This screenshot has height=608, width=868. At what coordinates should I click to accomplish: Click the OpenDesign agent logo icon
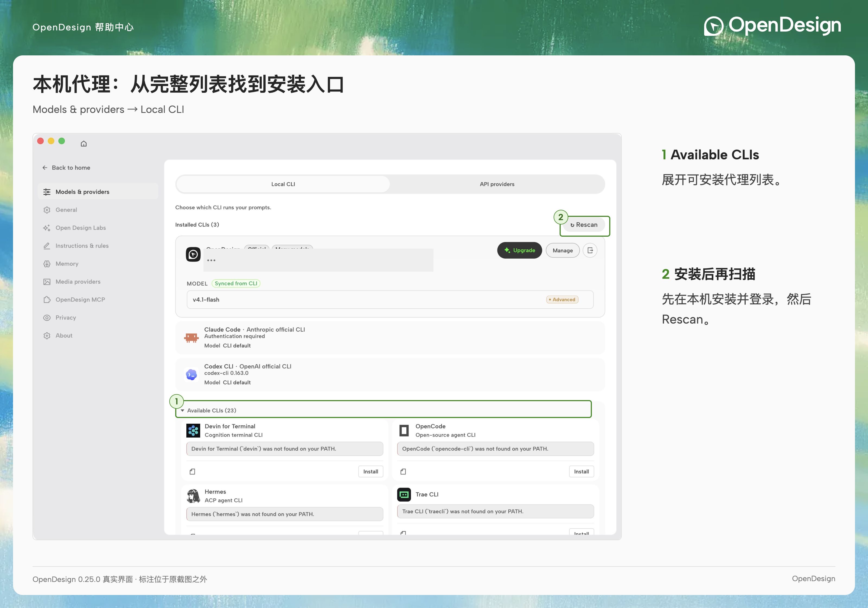(193, 254)
